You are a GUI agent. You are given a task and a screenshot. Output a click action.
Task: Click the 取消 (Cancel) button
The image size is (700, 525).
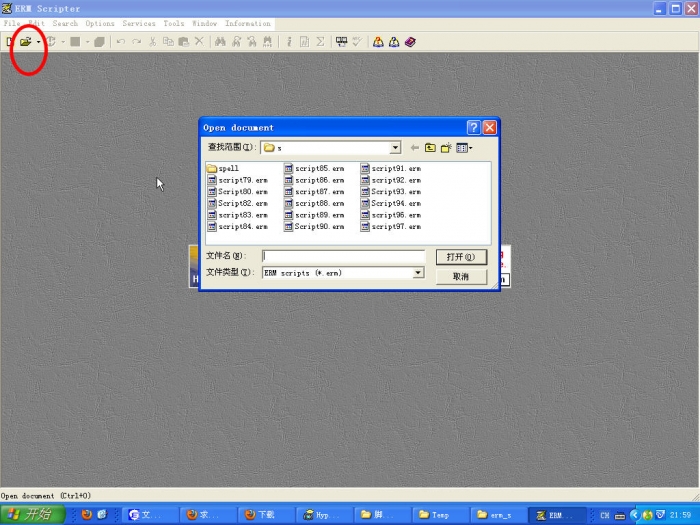(x=461, y=276)
